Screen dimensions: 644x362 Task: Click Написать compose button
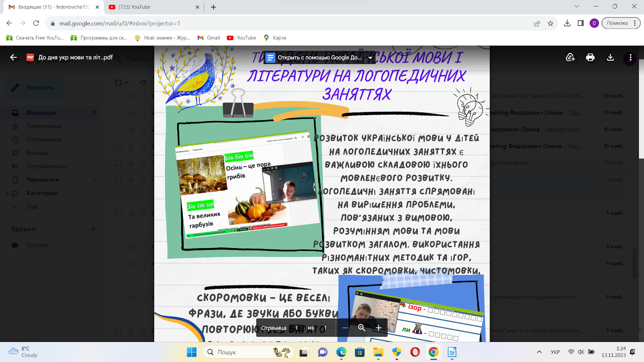point(34,88)
